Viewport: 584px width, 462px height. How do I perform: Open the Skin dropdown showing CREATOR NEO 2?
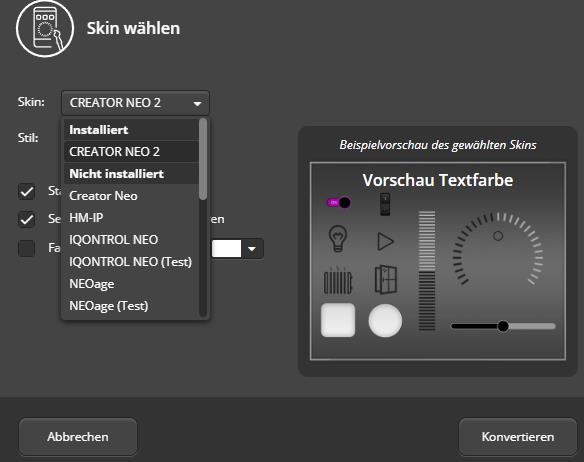point(135,102)
